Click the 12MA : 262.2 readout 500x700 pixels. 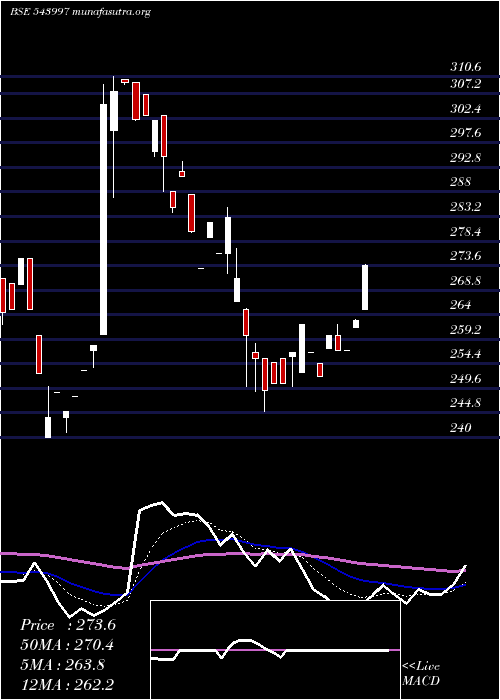tap(67, 684)
